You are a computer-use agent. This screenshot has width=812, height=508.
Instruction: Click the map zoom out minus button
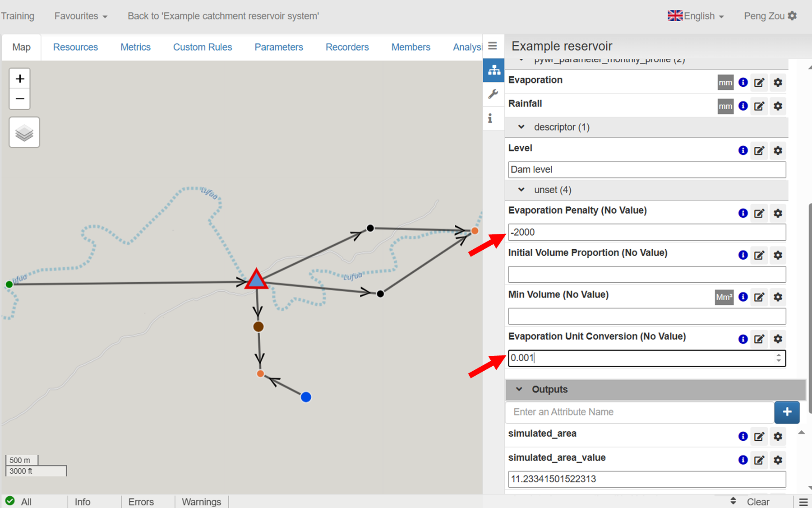[20, 99]
